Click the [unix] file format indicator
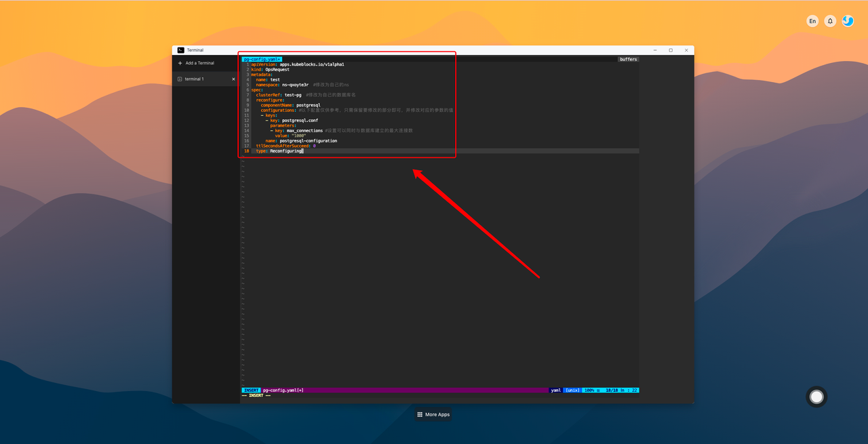The height and width of the screenshot is (444, 868). (572, 390)
